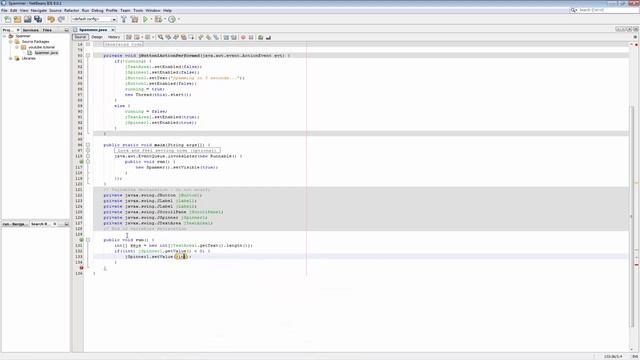The image size is (640, 360).
Task: Switch to the Services tab
Action: [x=31, y=30]
